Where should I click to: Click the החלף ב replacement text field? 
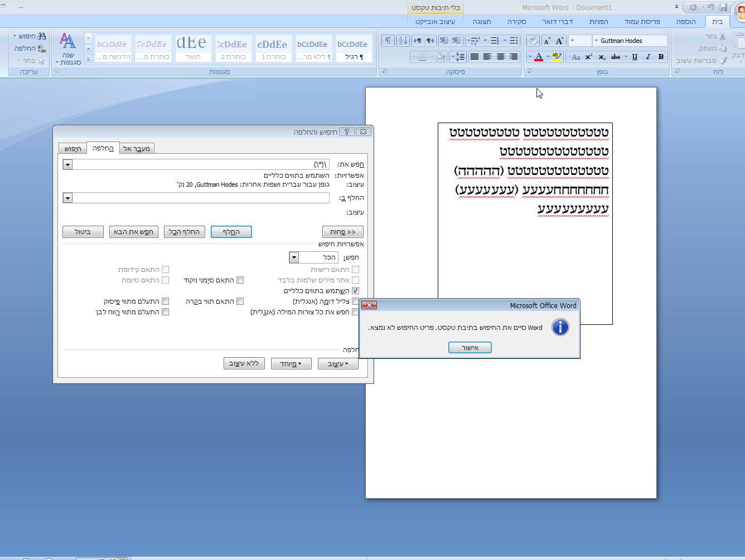point(201,198)
